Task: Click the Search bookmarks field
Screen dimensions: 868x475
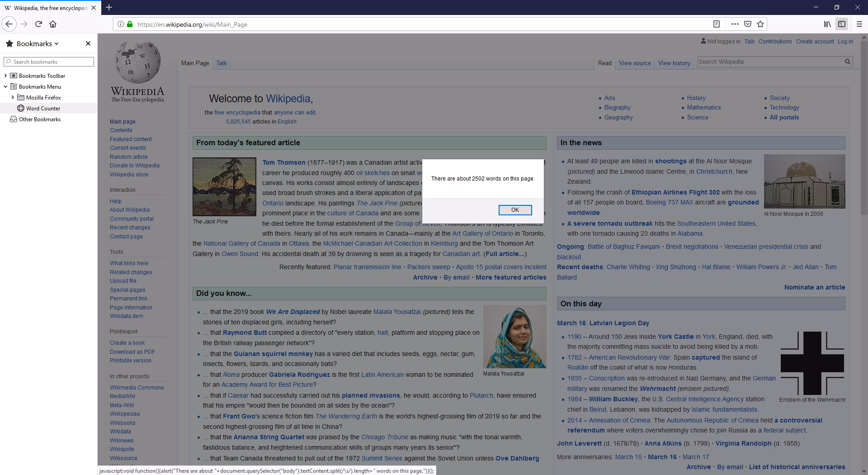Action: point(49,62)
